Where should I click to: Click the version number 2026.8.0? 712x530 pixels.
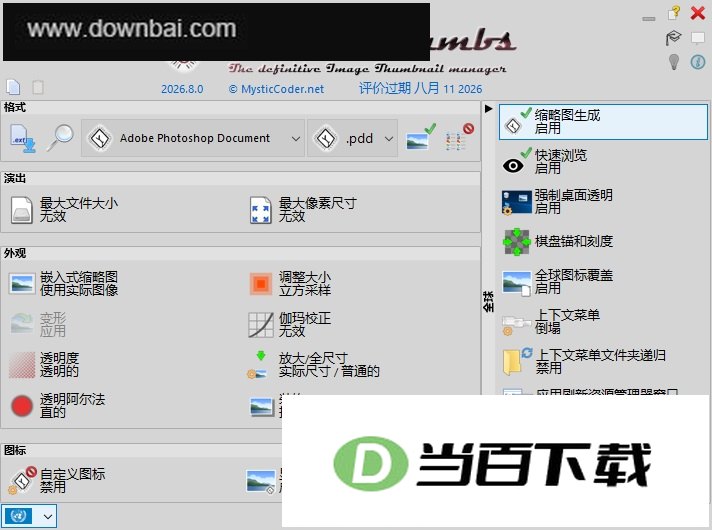(182, 89)
